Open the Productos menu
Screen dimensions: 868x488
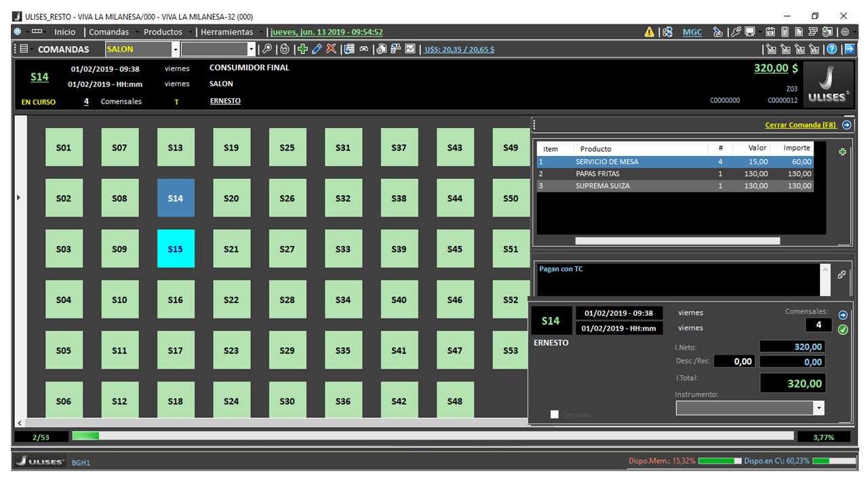[163, 32]
